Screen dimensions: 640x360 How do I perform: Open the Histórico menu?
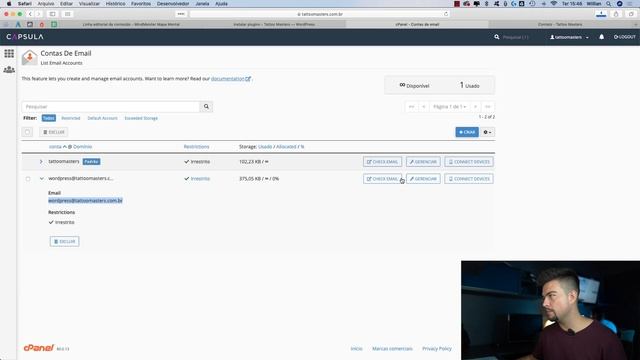[116, 4]
